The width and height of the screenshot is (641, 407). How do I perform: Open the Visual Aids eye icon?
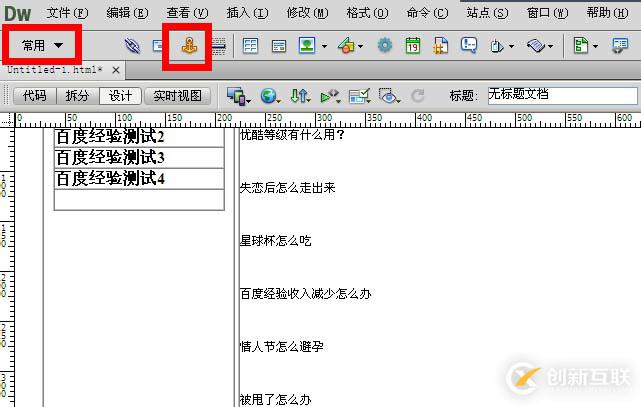(388, 96)
